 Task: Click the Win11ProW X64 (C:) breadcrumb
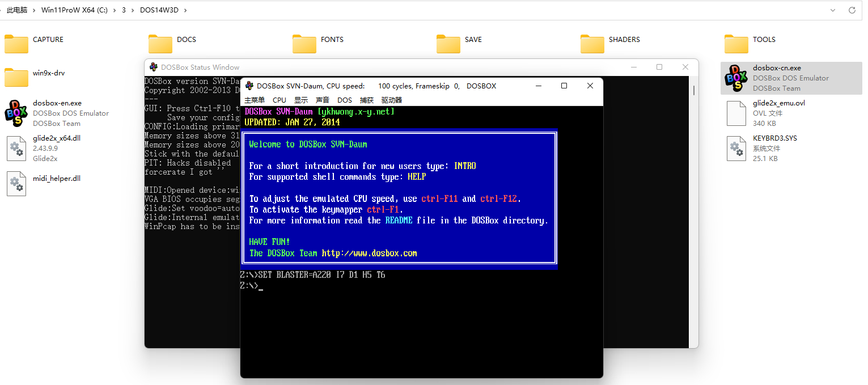coord(74,10)
